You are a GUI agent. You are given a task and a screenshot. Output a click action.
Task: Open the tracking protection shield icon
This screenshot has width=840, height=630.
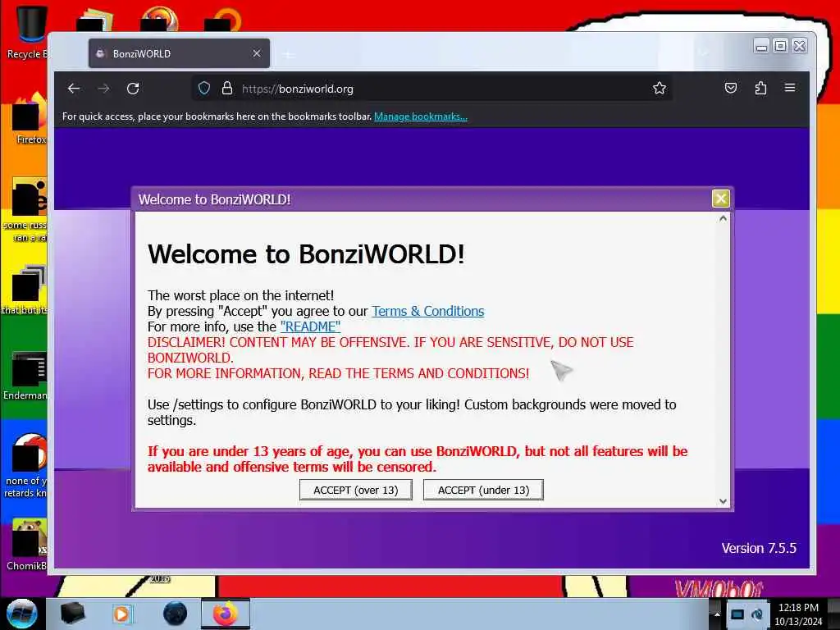204,89
